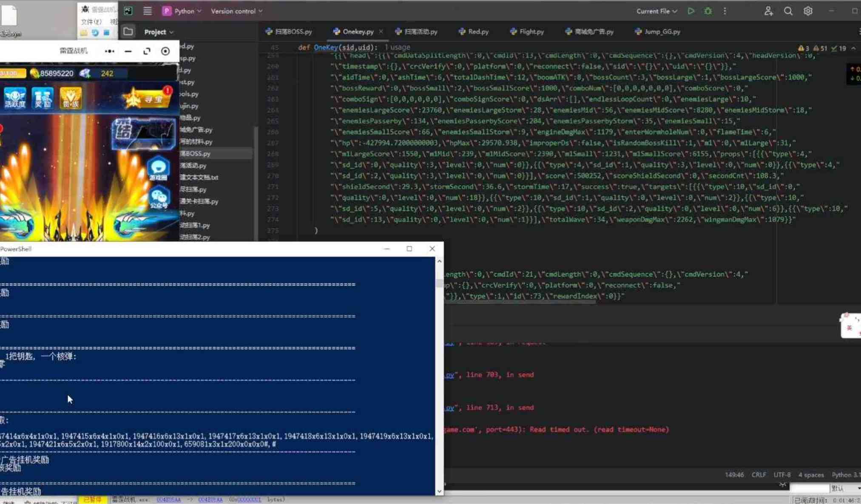861x504 pixels.
Task: Click the three-dots menu of game window
Action: (x=109, y=51)
